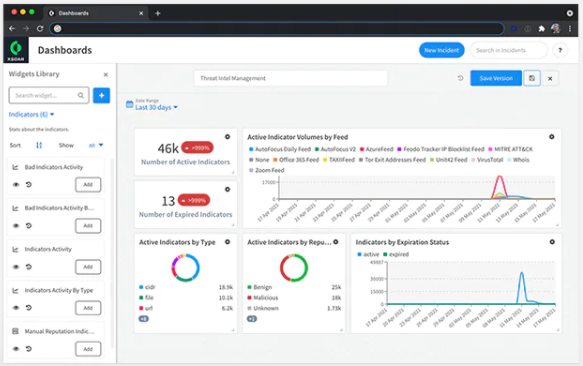Toggle the sort order icon
This screenshot has width=583, height=366.
pyautogui.click(x=39, y=145)
